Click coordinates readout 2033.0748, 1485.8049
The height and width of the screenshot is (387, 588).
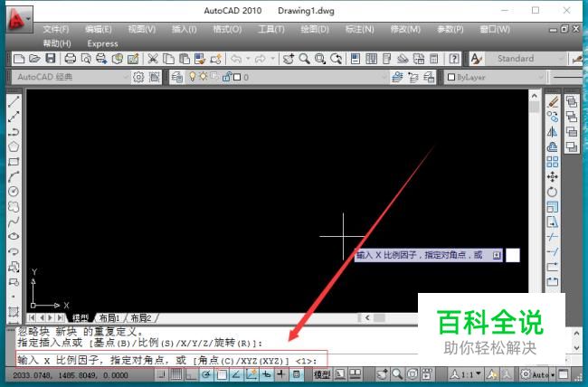click(71, 375)
